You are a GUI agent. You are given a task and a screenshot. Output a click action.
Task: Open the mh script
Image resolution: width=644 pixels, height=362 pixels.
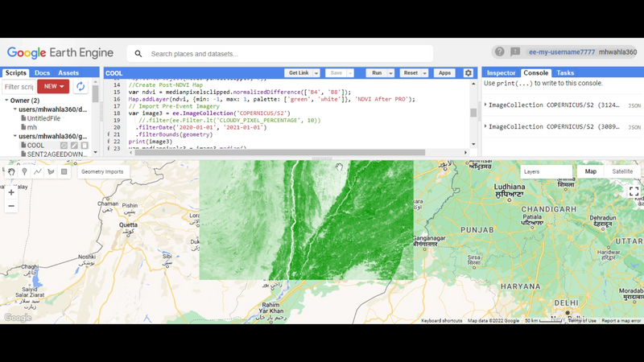point(31,127)
